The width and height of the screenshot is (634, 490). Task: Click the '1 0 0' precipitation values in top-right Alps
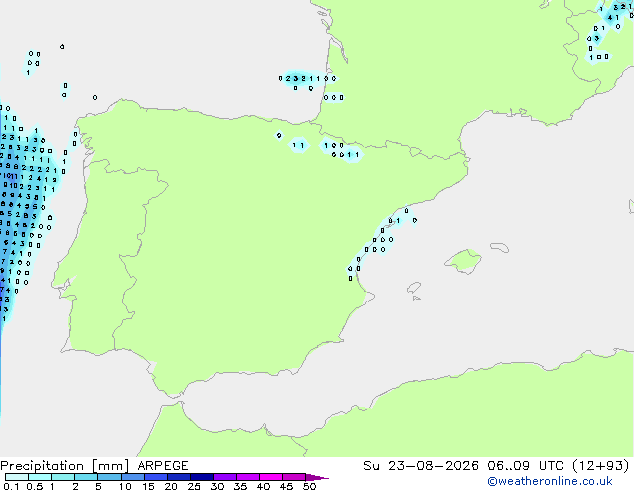point(598,57)
